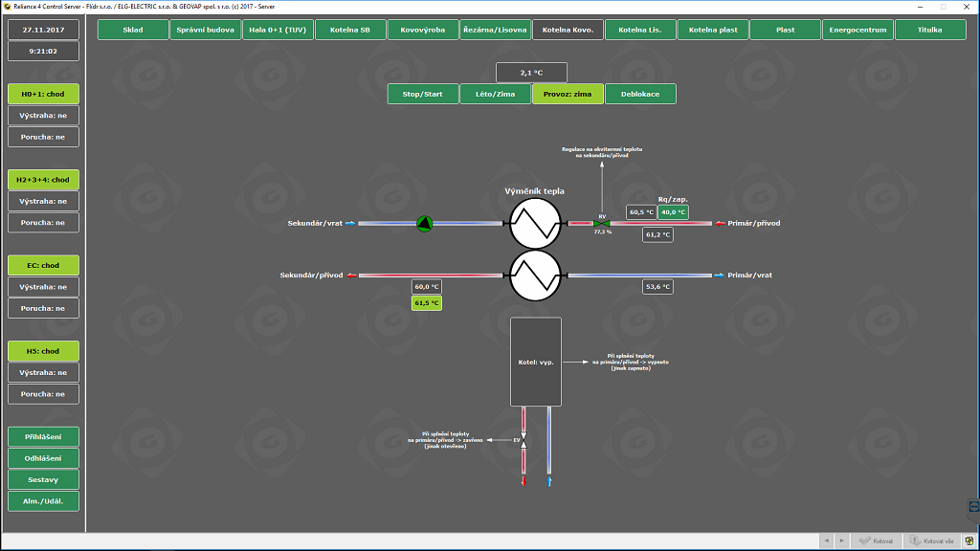980x551 pixels.
Task: Click the right arrow in the alarm bar
Action: point(841,541)
